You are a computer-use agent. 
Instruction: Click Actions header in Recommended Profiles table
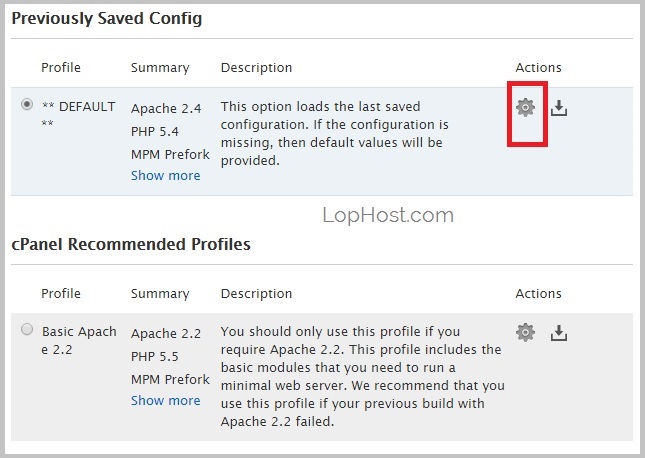[x=538, y=293]
